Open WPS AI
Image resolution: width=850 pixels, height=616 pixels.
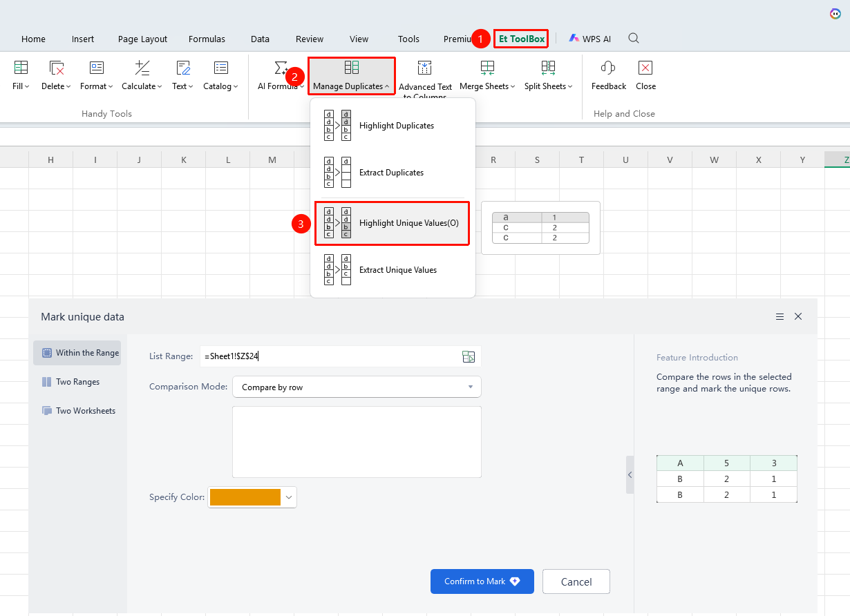tap(589, 39)
